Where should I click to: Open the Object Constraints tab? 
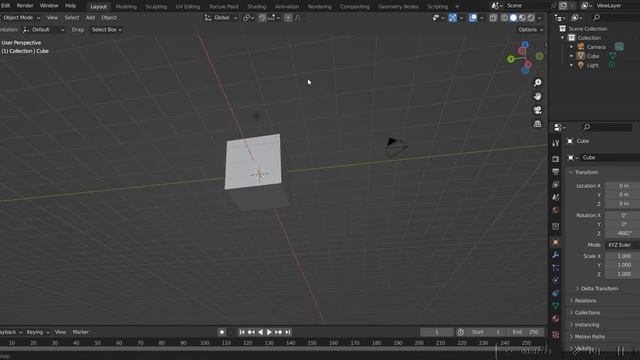(x=556, y=293)
